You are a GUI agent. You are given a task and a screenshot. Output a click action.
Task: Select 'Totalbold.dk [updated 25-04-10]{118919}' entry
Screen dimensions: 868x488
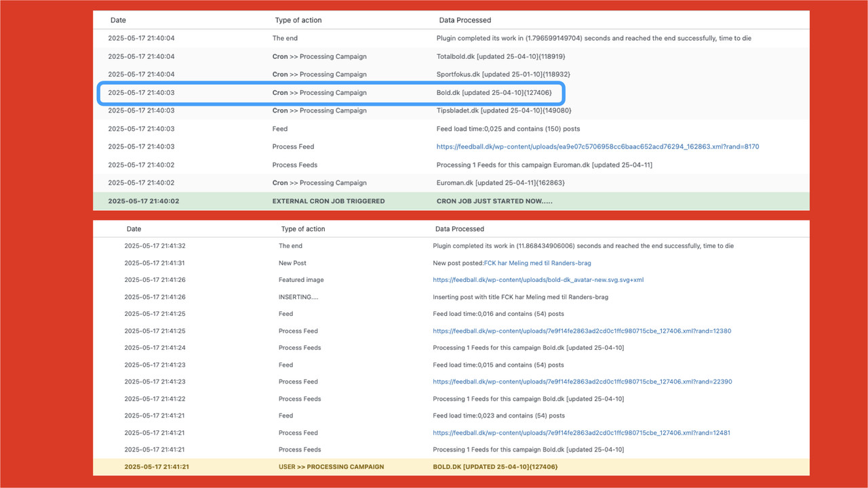pos(501,56)
